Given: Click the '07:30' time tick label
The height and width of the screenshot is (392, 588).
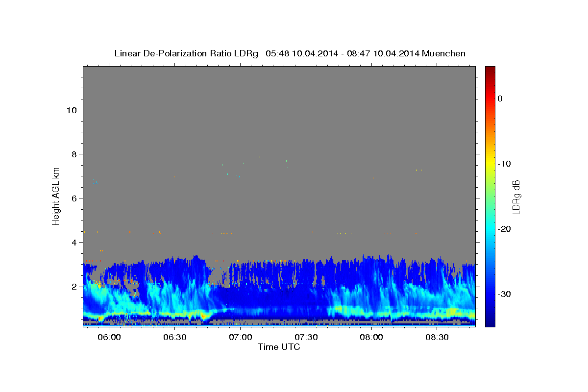Looking at the screenshot, I should [x=306, y=338].
